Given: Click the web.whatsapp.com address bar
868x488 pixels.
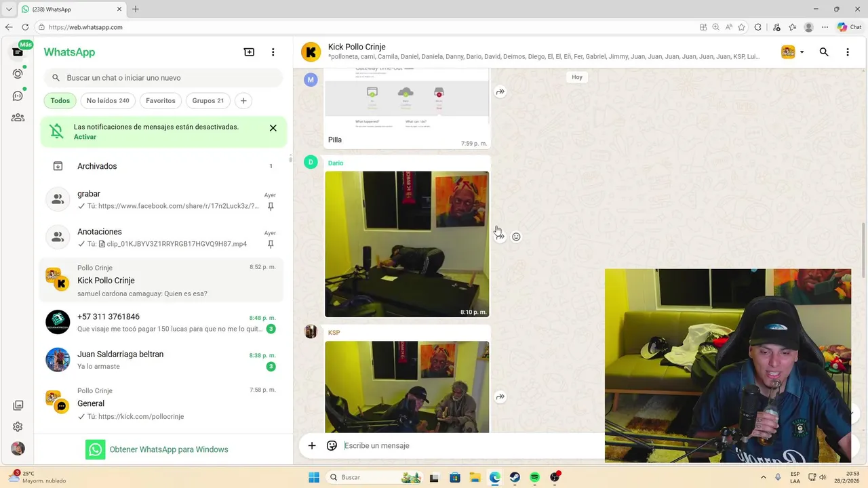Looking at the screenshot, I should [x=366, y=27].
